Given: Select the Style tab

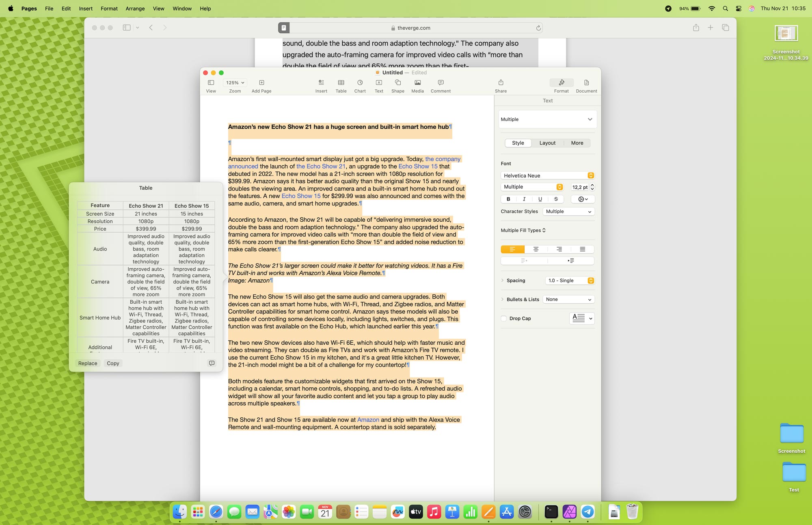Looking at the screenshot, I should point(518,143).
